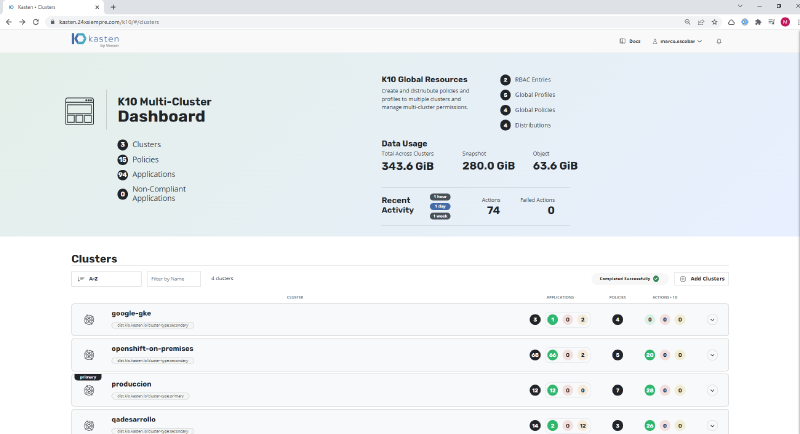Click green compliant apps badge 66

coord(553,355)
